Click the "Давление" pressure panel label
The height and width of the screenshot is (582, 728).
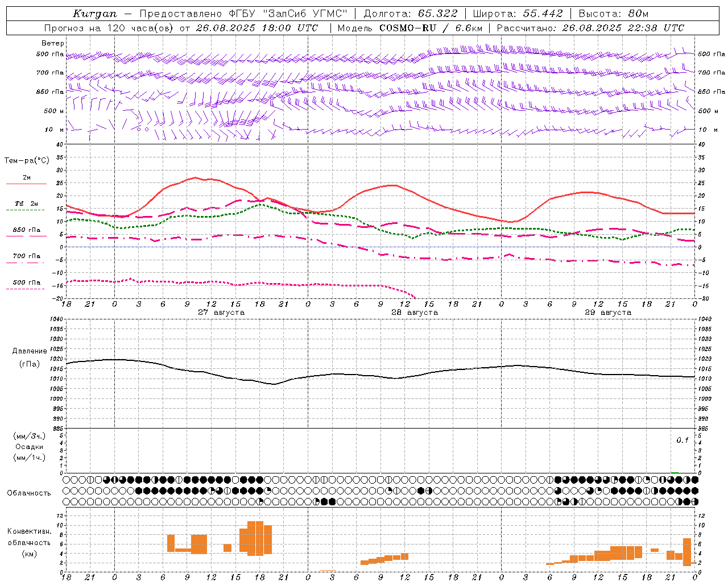click(30, 351)
